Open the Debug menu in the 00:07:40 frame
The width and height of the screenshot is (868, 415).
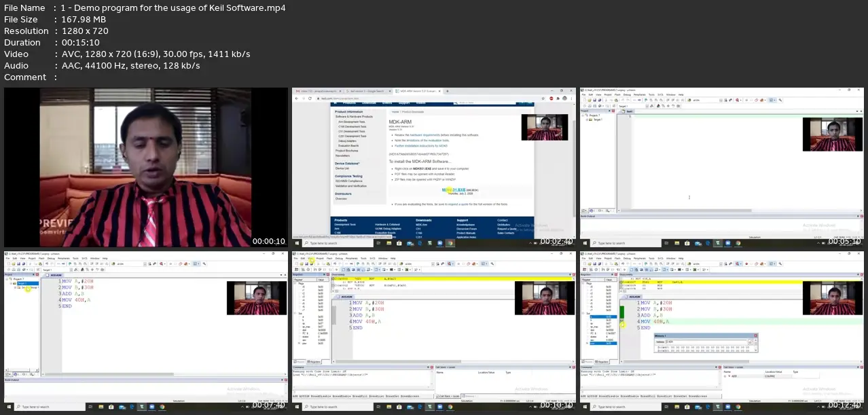[x=51, y=258]
